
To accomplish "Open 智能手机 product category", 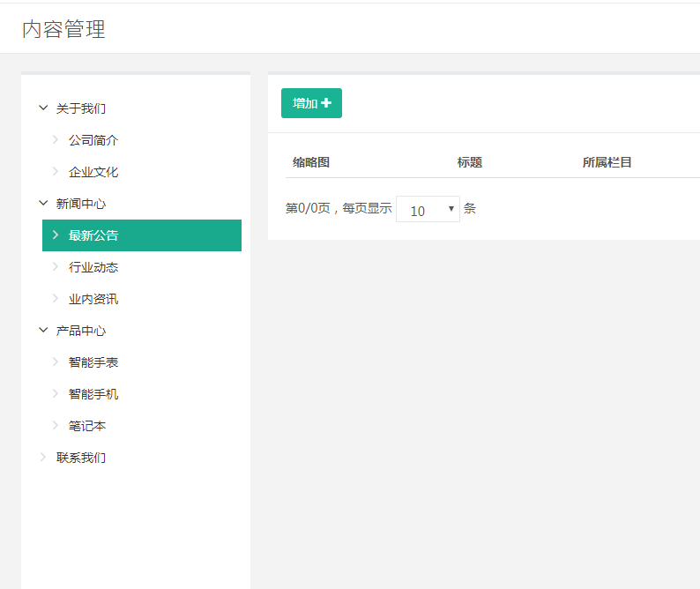I will (x=93, y=394).
